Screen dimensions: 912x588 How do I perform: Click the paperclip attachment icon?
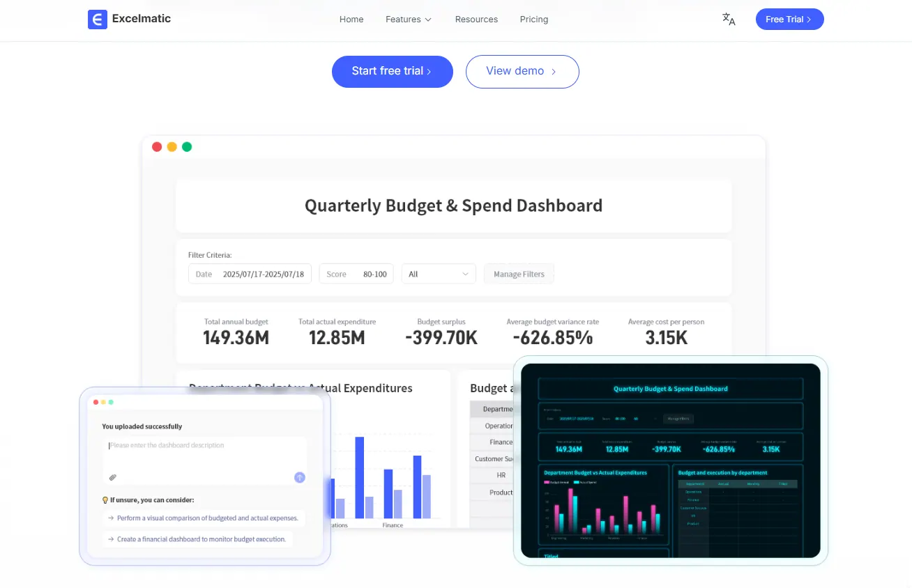pyautogui.click(x=112, y=477)
